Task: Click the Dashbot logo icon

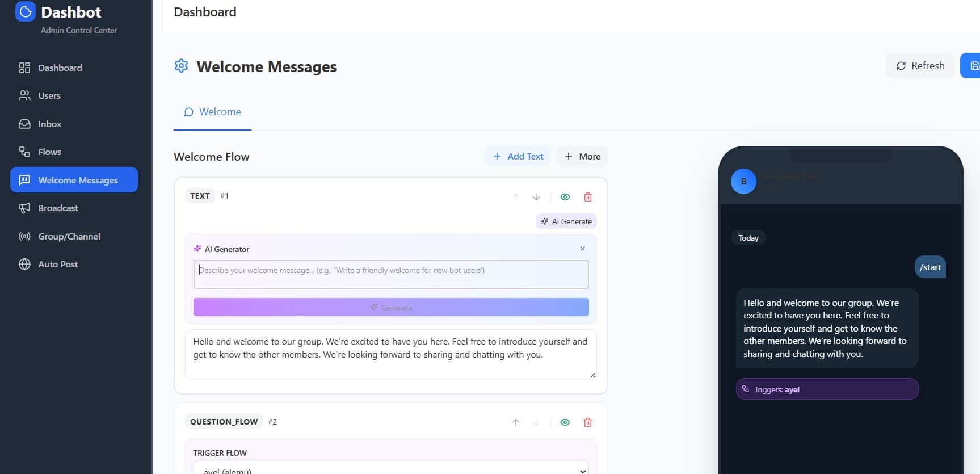Action: [x=25, y=11]
